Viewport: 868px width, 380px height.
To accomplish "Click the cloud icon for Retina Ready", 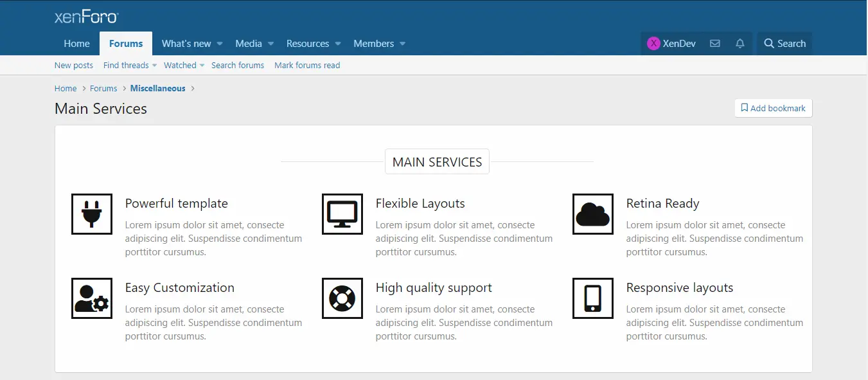I will (x=592, y=214).
